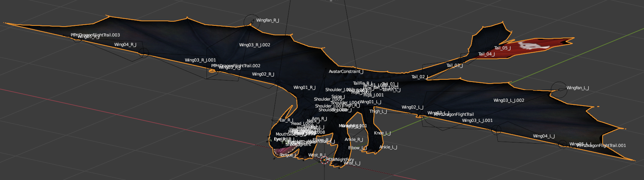This screenshot has width=644, height=180.
Task: Select the Tail_04_J bone label
Action: click(x=486, y=54)
